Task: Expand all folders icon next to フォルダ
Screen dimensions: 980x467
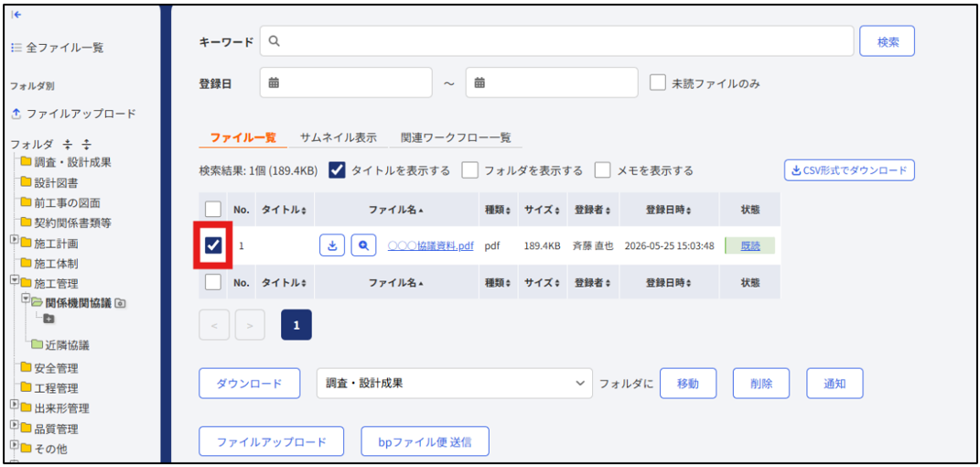Action: point(86,145)
